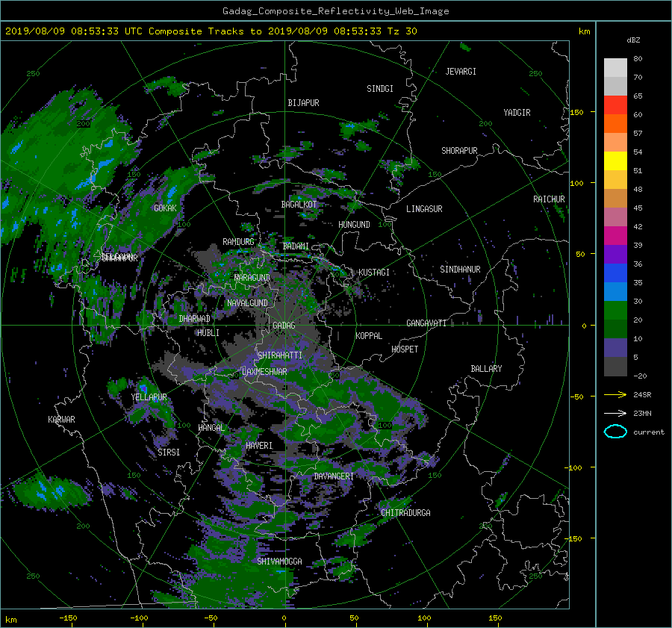672x628 pixels.
Task: Click the KARWAR coastal label
Action: pos(61,420)
